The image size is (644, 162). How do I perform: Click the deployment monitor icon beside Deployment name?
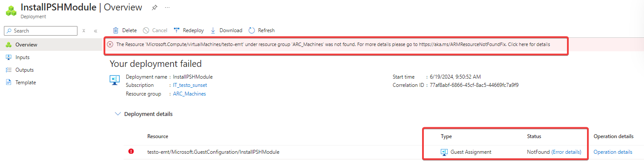(115, 80)
